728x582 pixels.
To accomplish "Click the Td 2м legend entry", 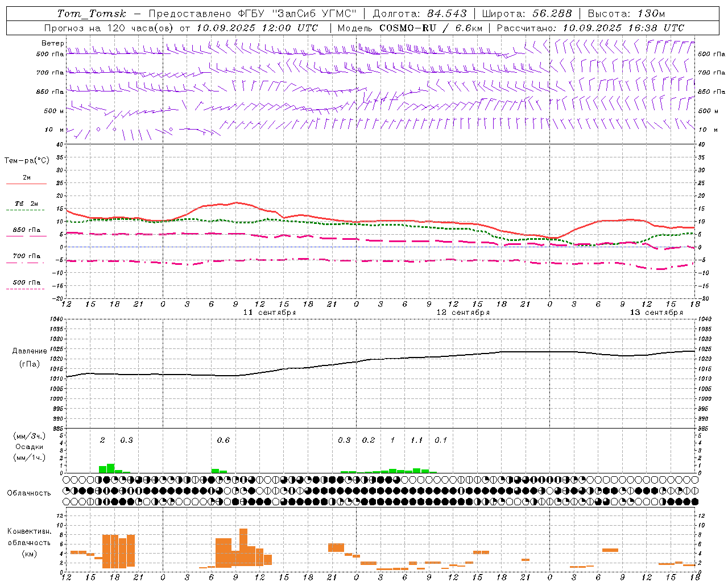I will [26, 203].
